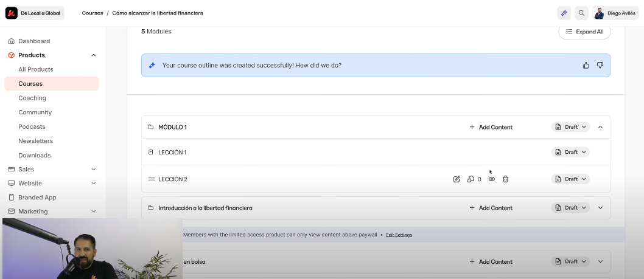644x279 pixels.
Task: Expand the Introducción a la libertad financiera module
Action: pyautogui.click(x=600, y=208)
